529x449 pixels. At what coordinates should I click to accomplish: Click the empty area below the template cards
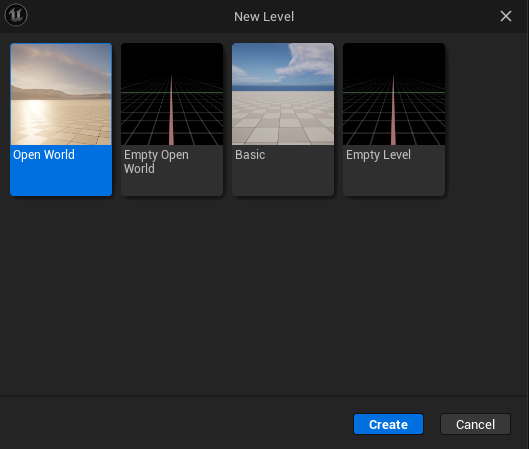[x=264, y=295]
